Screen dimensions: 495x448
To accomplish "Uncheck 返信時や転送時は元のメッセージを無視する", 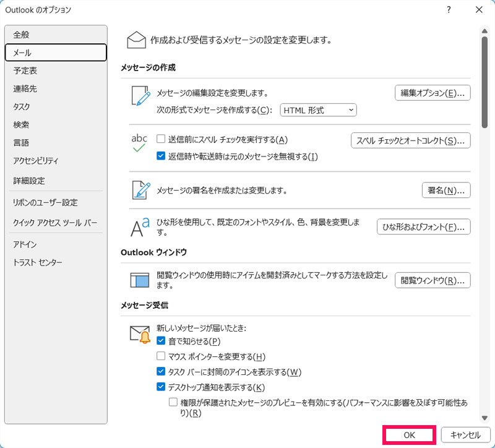I will [x=161, y=156].
